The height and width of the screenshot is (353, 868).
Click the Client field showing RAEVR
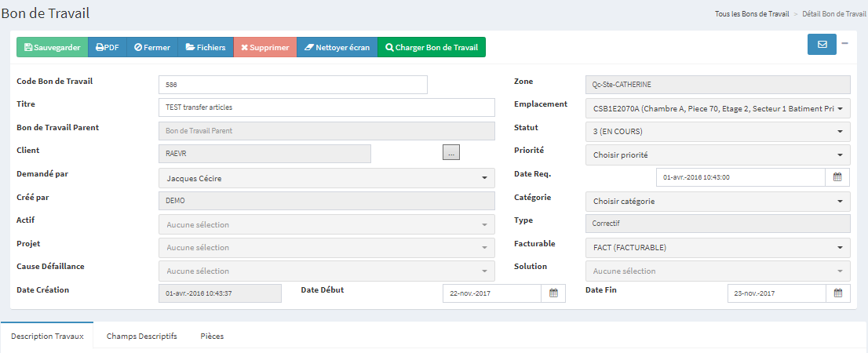(x=264, y=154)
